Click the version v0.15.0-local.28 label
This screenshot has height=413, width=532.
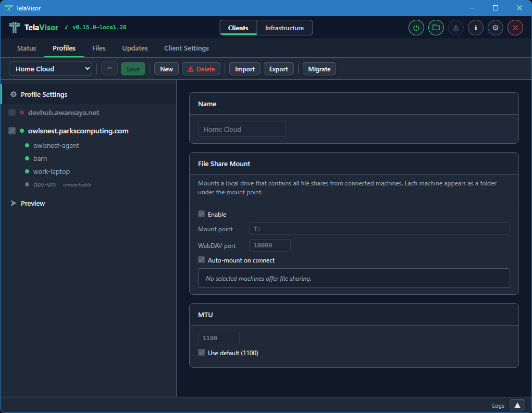[x=99, y=27]
